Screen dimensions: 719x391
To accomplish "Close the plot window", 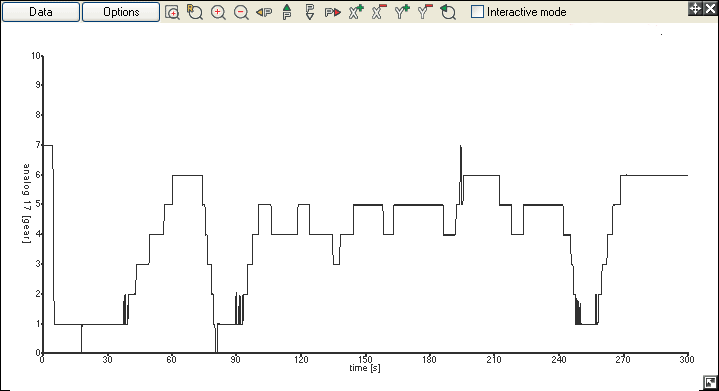I will (710, 8).
